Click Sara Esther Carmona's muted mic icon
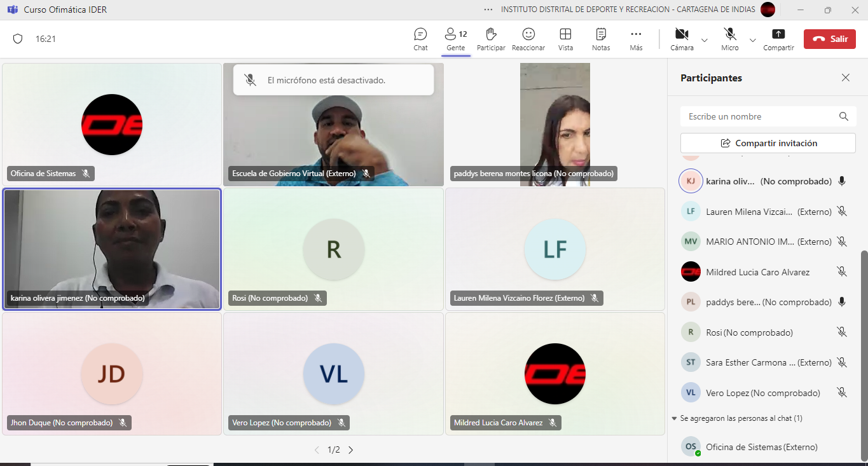868x466 pixels. tap(842, 362)
